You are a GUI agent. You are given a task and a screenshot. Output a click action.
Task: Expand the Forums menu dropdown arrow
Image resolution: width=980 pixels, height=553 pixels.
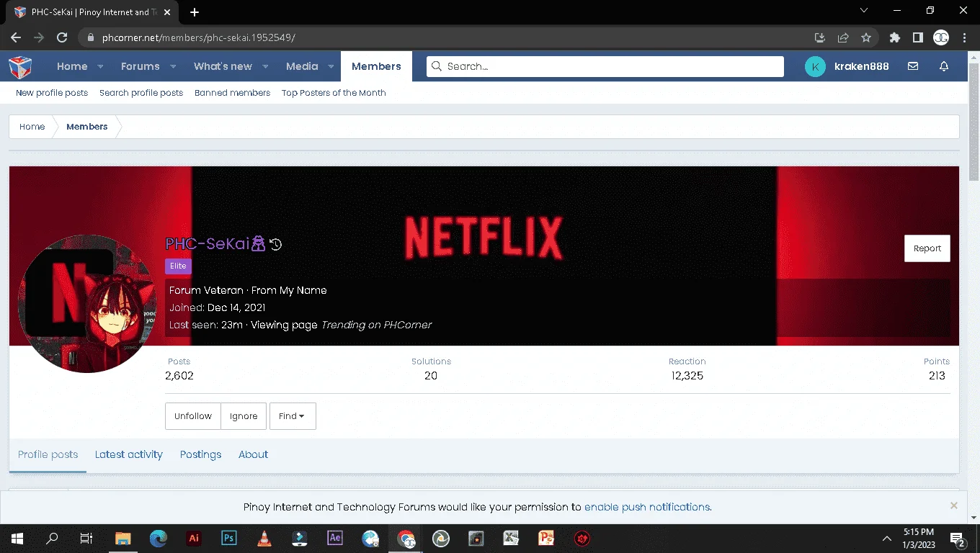click(x=173, y=66)
